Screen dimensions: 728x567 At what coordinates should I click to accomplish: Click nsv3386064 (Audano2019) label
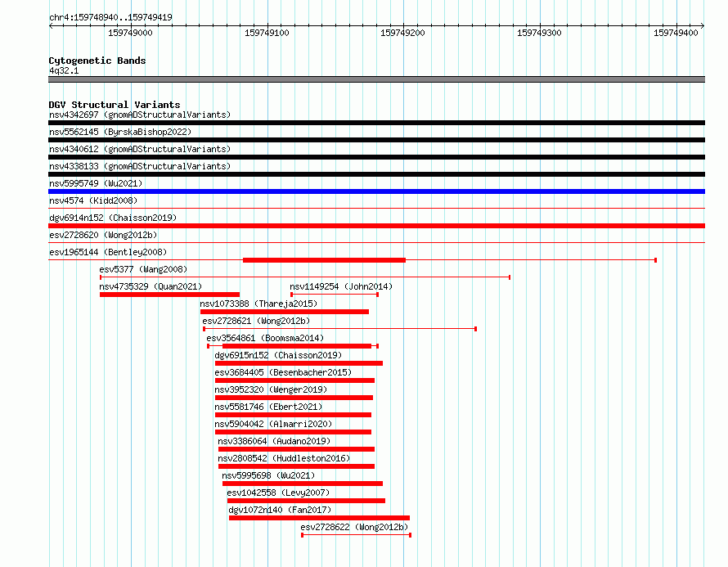coord(274,441)
